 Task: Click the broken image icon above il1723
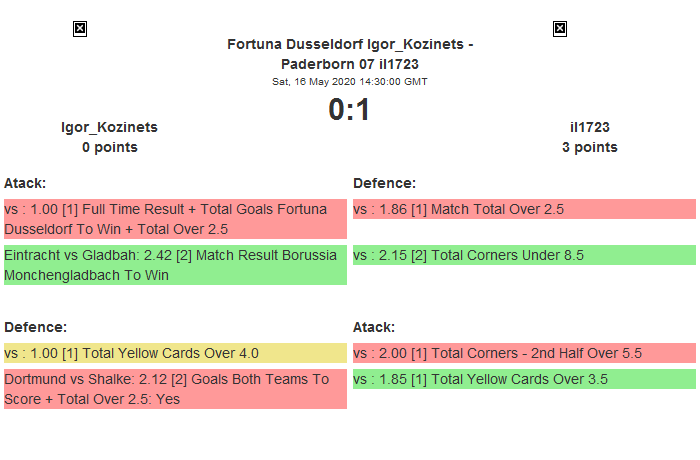tap(560, 29)
